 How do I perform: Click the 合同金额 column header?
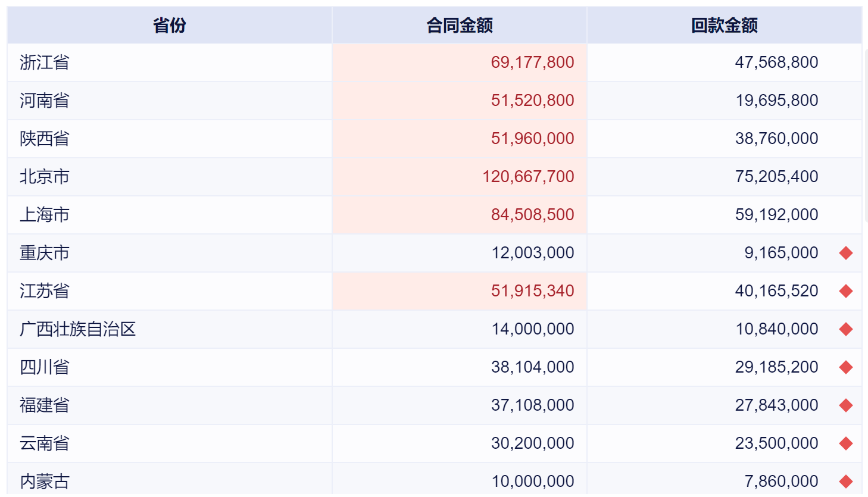pyautogui.click(x=459, y=26)
